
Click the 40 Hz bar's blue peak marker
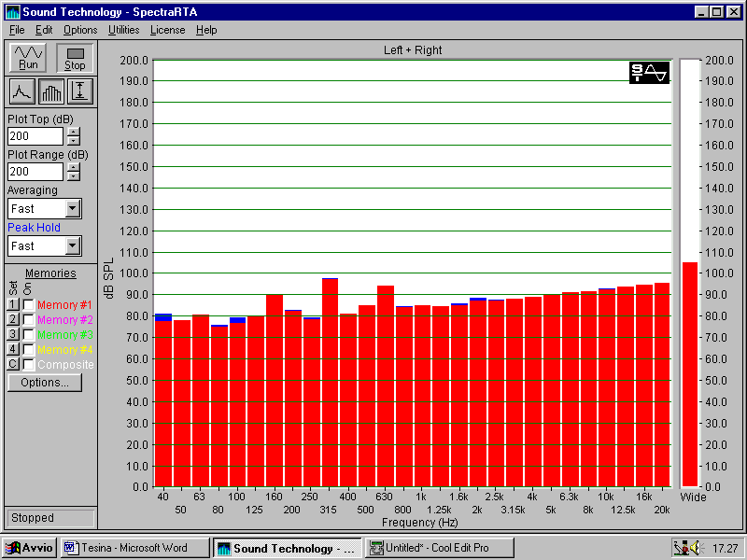(x=163, y=317)
